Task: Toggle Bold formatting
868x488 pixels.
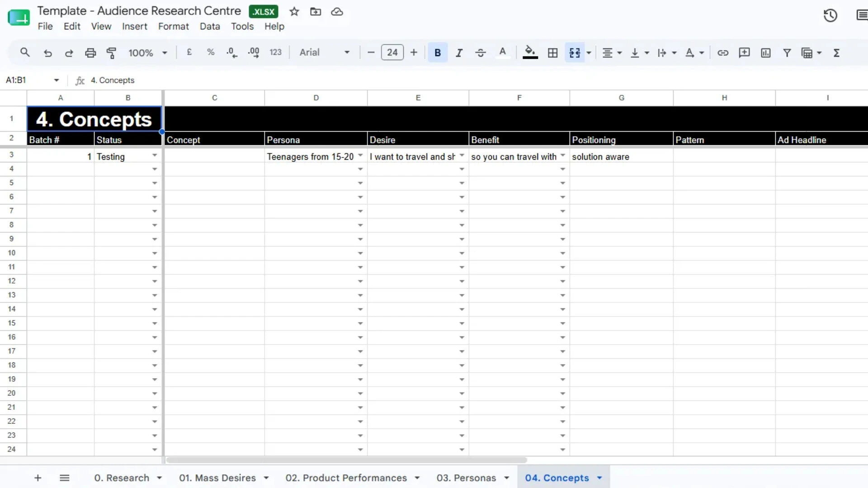Action: point(438,52)
